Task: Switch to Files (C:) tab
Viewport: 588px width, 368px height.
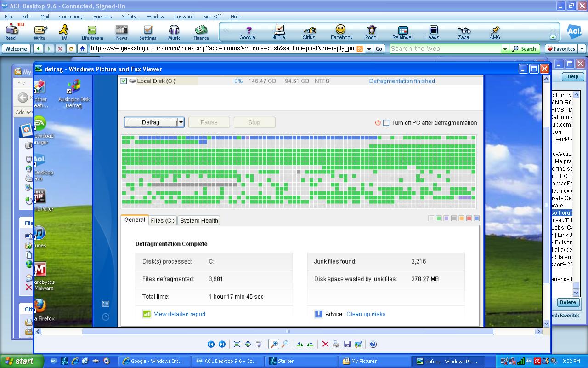Action: pyautogui.click(x=163, y=220)
